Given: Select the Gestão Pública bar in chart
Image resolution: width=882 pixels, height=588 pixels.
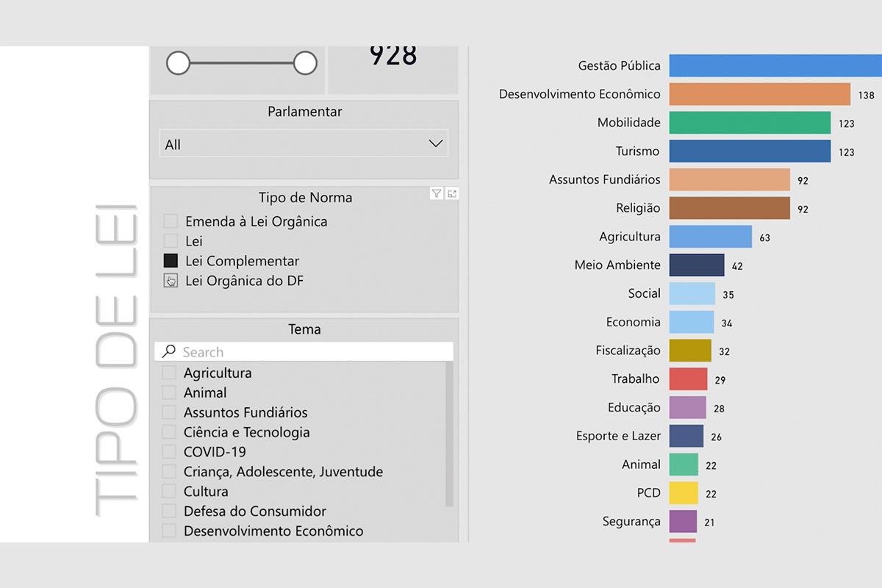Looking at the screenshot, I should 772,65.
